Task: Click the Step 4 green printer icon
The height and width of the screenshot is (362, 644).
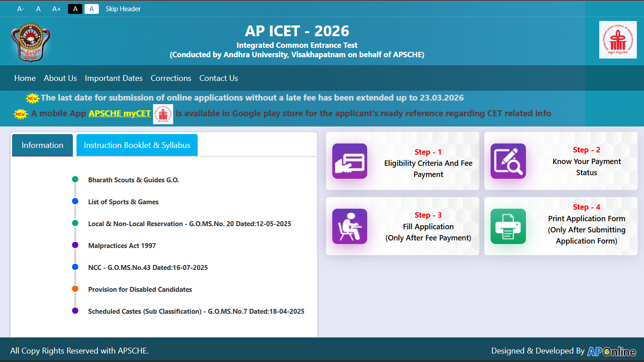Action: point(508,226)
